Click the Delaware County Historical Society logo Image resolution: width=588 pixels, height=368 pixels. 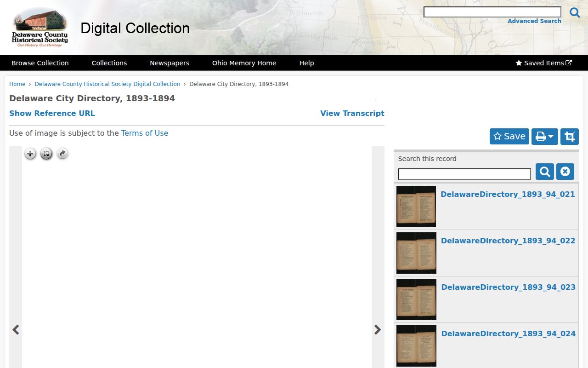click(40, 28)
